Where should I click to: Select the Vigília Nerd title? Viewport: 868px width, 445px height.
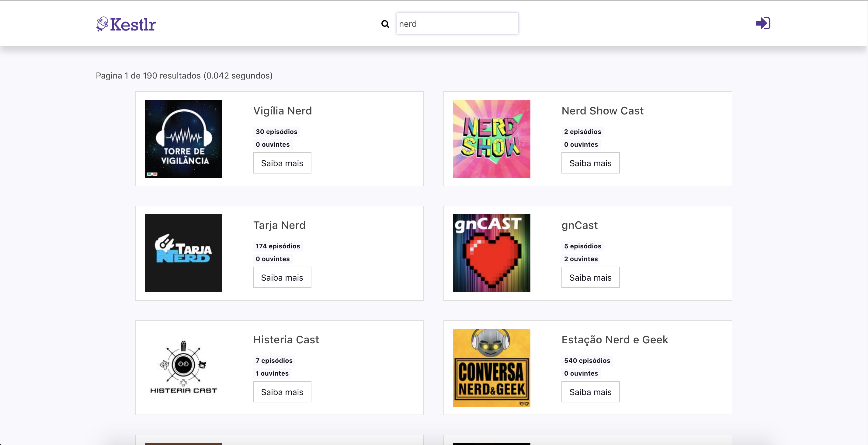282,111
